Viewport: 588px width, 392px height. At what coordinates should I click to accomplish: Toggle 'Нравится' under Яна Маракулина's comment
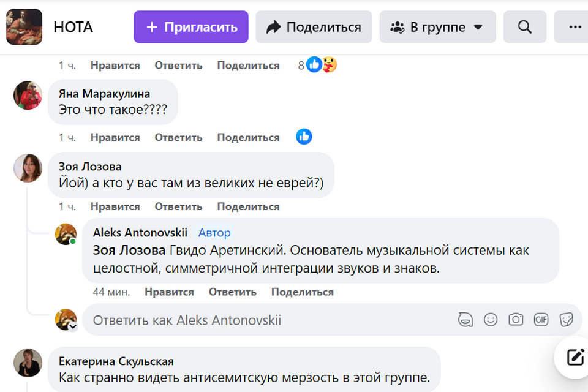click(x=115, y=137)
